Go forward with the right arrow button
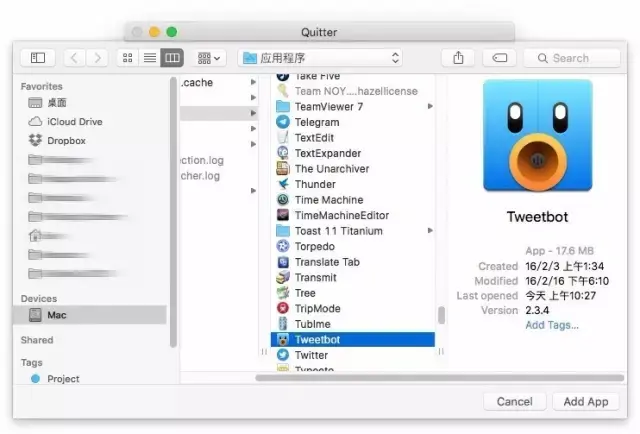640x434 pixels. 98,58
